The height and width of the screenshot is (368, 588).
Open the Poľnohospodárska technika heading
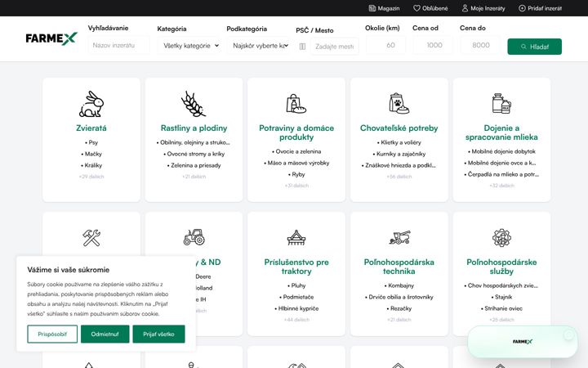399,267
